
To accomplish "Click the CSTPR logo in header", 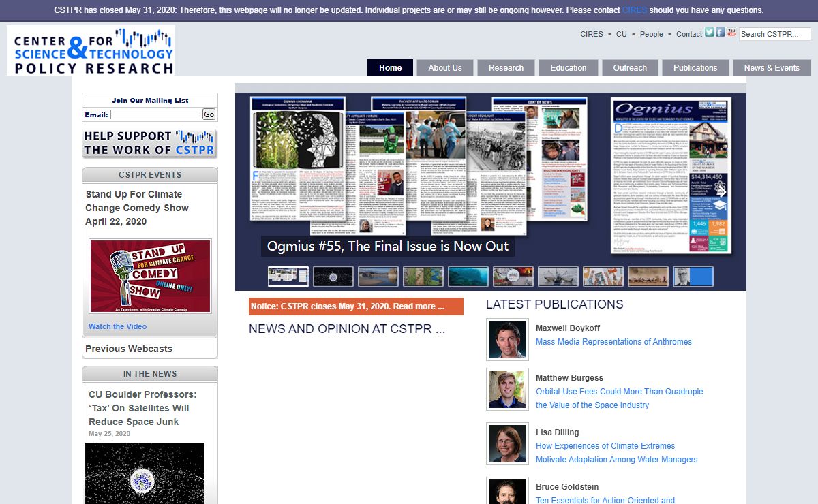I will (91, 50).
